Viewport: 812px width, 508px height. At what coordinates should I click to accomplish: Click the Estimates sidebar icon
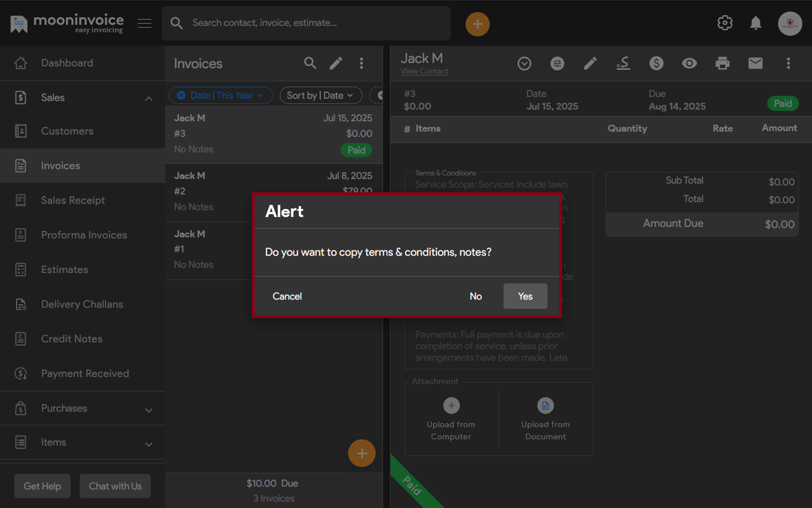pyautogui.click(x=21, y=269)
